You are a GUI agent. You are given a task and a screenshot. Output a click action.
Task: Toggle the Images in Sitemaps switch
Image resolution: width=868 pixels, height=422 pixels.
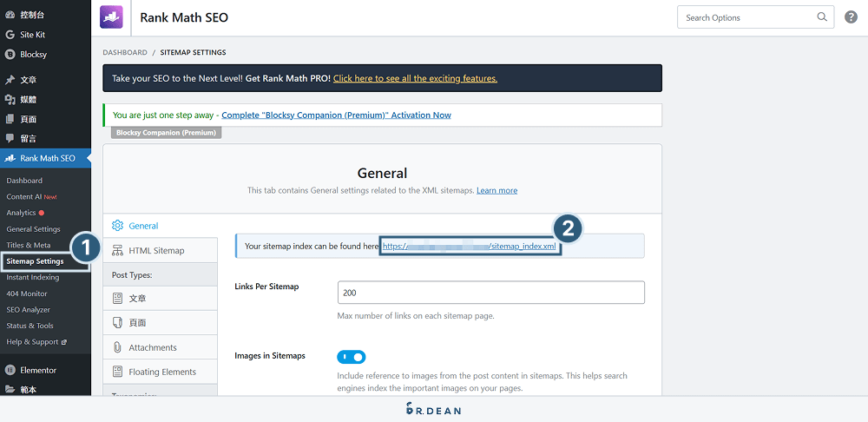pyautogui.click(x=352, y=357)
